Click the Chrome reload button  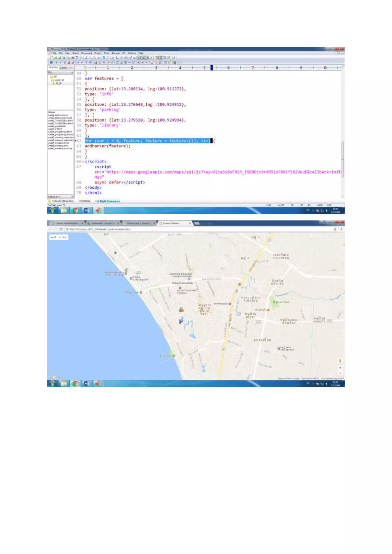point(61,229)
